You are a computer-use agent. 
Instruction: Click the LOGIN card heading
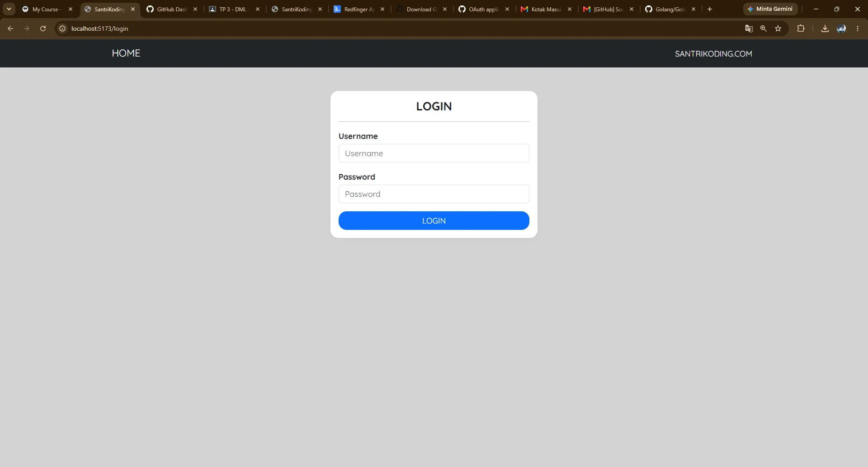click(x=434, y=106)
